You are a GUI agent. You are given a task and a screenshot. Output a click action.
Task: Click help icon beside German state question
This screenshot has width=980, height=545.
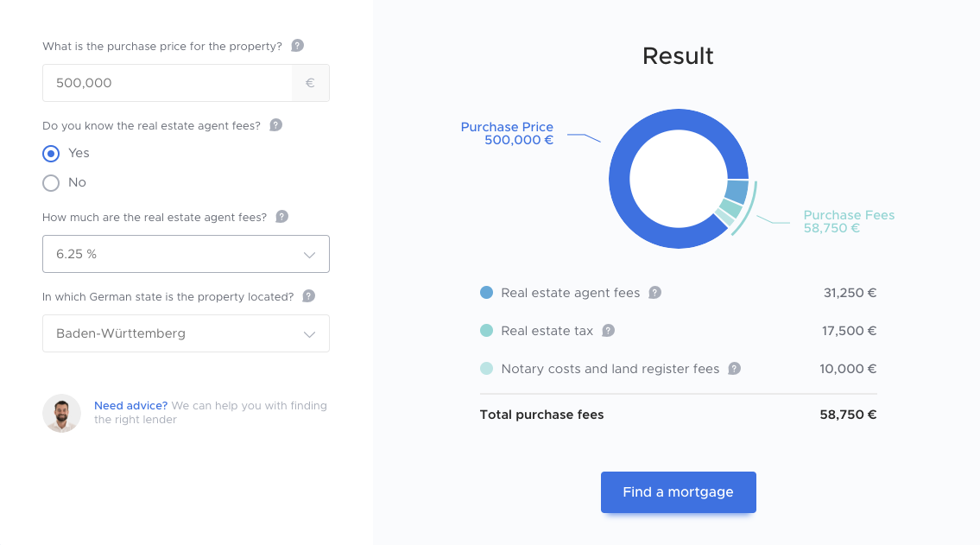click(309, 296)
